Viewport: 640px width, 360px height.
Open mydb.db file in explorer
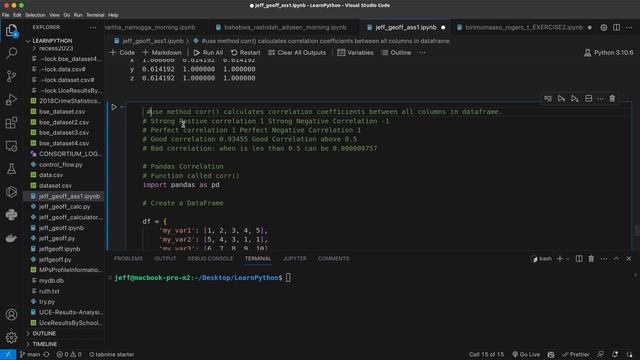coord(51,280)
